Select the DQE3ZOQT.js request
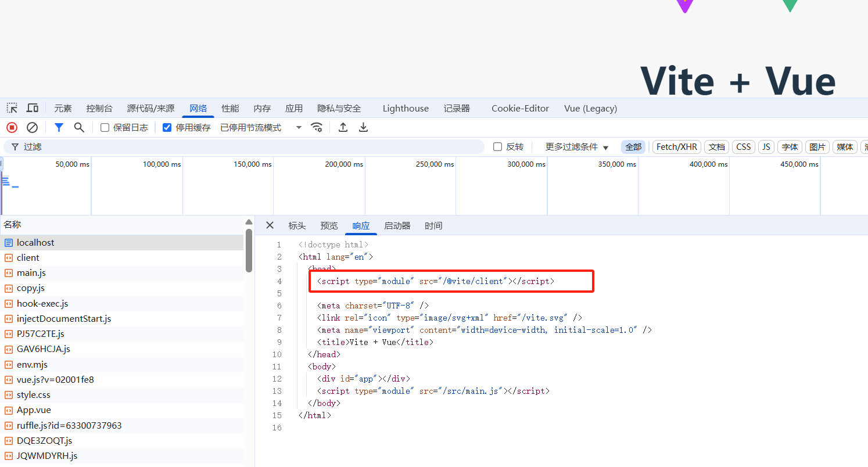The height and width of the screenshot is (467, 868). point(122,441)
